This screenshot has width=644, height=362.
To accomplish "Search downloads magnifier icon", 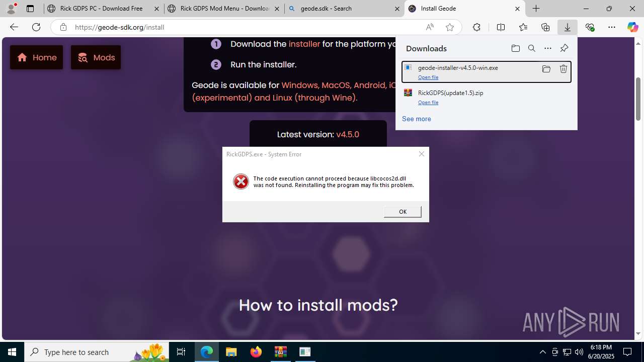I will pyautogui.click(x=531, y=48).
